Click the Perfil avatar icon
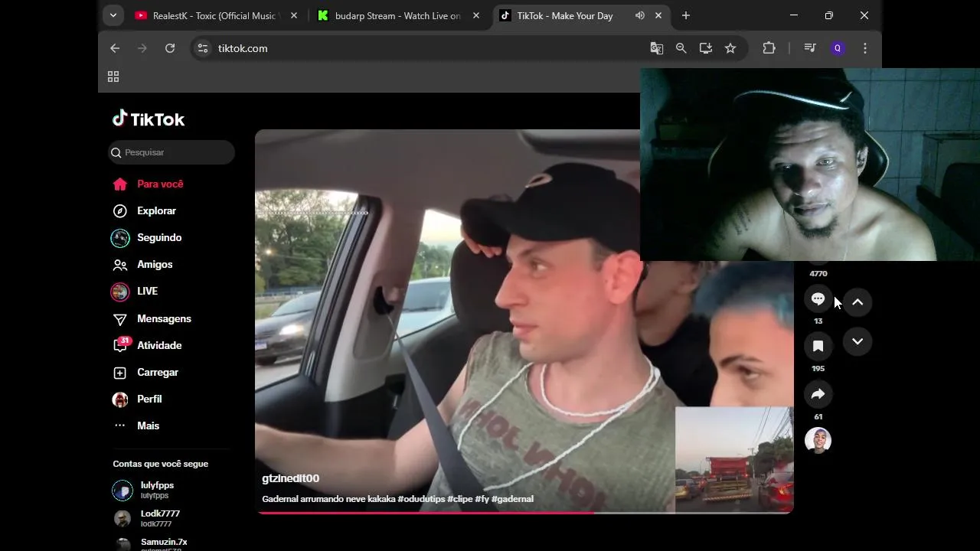This screenshot has height=551, width=980. [120, 399]
